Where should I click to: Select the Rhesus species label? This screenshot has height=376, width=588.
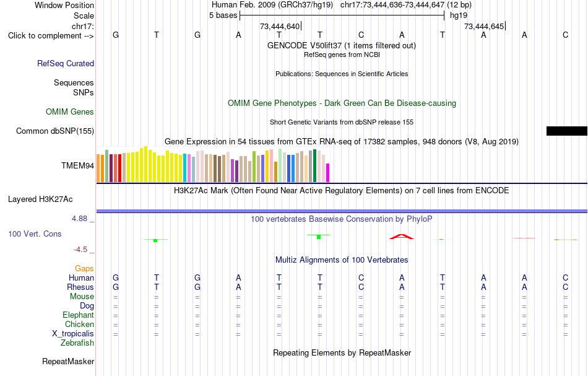coord(80,287)
